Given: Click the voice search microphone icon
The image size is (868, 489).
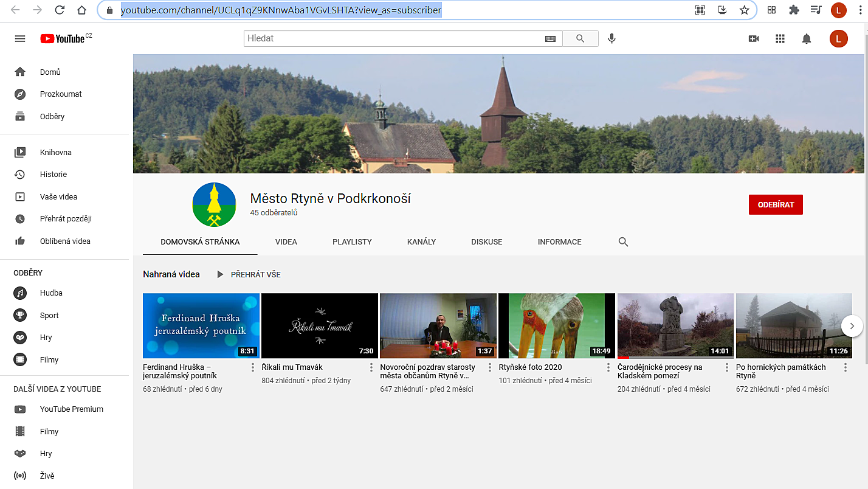Looking at the screenshot, I should click(611, 39).
